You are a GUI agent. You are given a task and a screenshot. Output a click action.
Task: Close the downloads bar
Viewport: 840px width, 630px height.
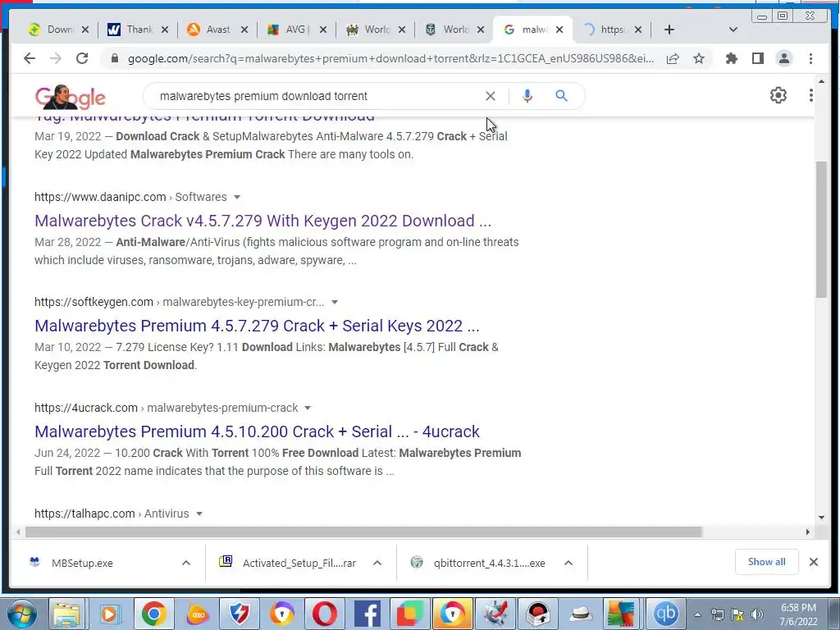coord(813,562)
